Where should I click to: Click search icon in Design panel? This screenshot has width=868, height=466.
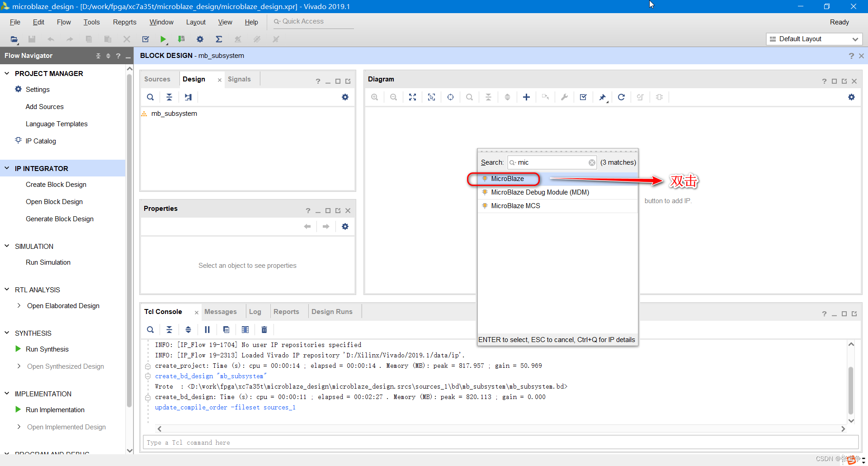pos(150,97)
